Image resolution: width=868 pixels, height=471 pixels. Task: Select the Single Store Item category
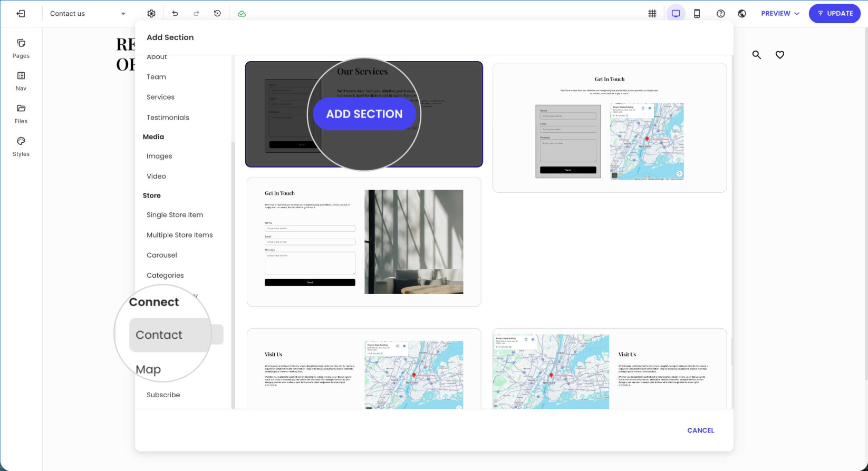175,215
